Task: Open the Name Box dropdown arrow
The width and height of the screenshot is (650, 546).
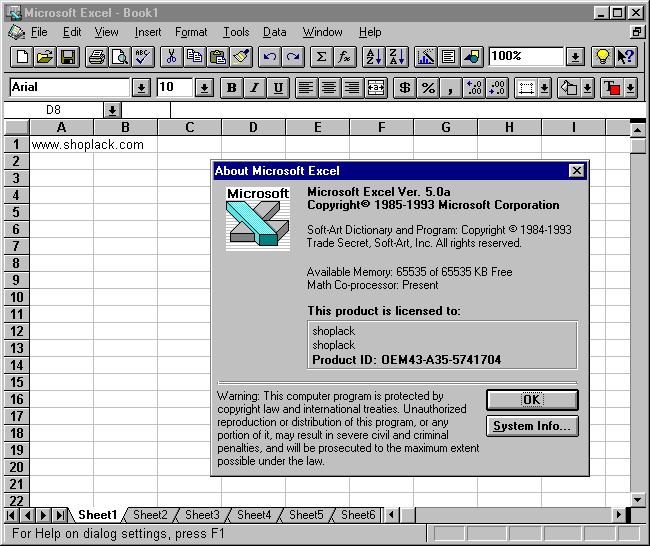Action: [x=112, y=110]
